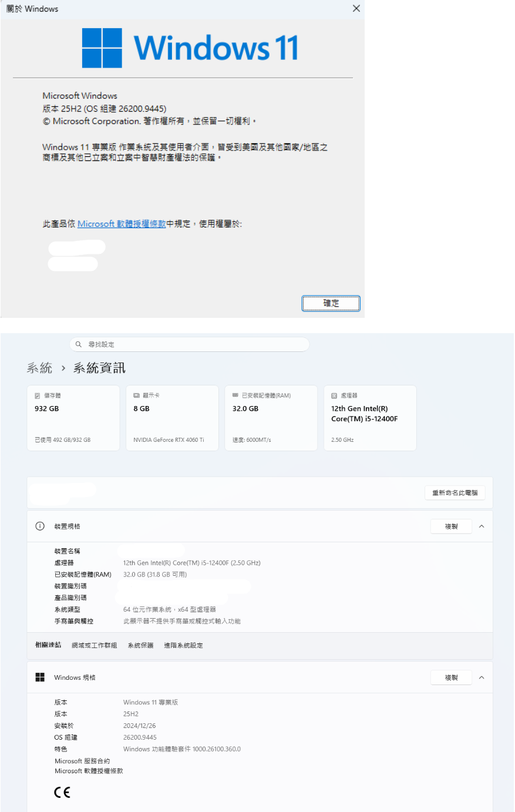515x812 pixels.
Task: Select the text 32.0 GB (31.8 GB 可用)
Action: pos(155,575)
